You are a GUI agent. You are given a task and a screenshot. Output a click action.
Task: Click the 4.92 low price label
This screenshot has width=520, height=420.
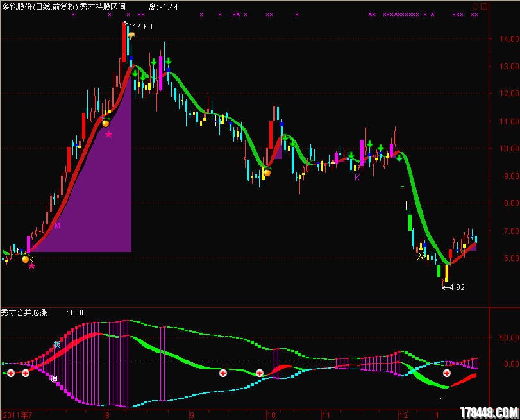pyautogui.click(x=458, y=287)
